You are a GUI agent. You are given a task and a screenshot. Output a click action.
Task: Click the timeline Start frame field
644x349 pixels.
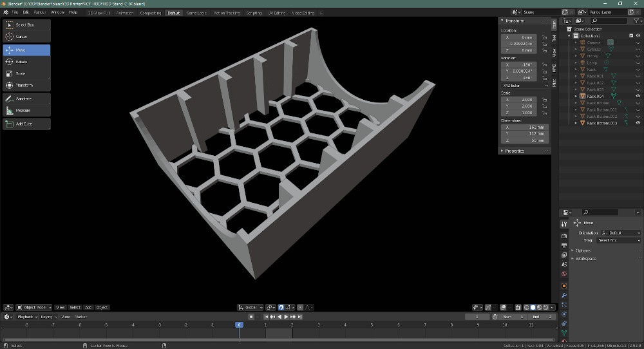(513, 317)
